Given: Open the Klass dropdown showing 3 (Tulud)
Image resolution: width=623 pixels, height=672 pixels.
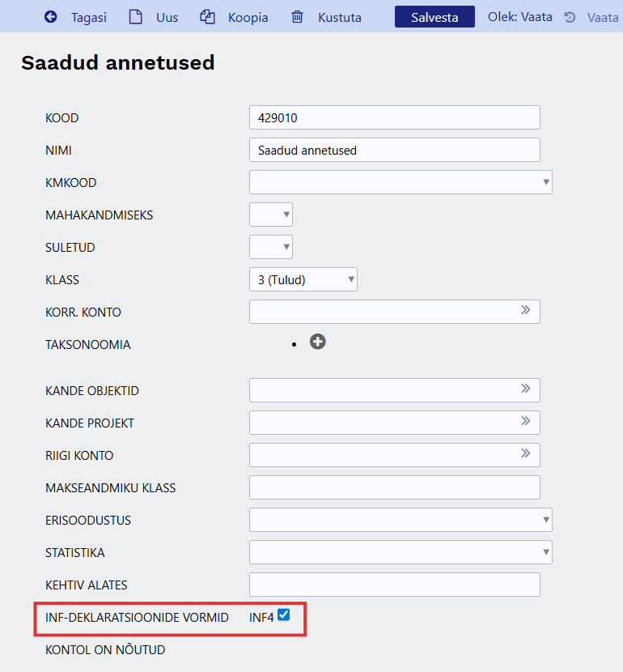Looking at the screenshot, I should point(303,279).
